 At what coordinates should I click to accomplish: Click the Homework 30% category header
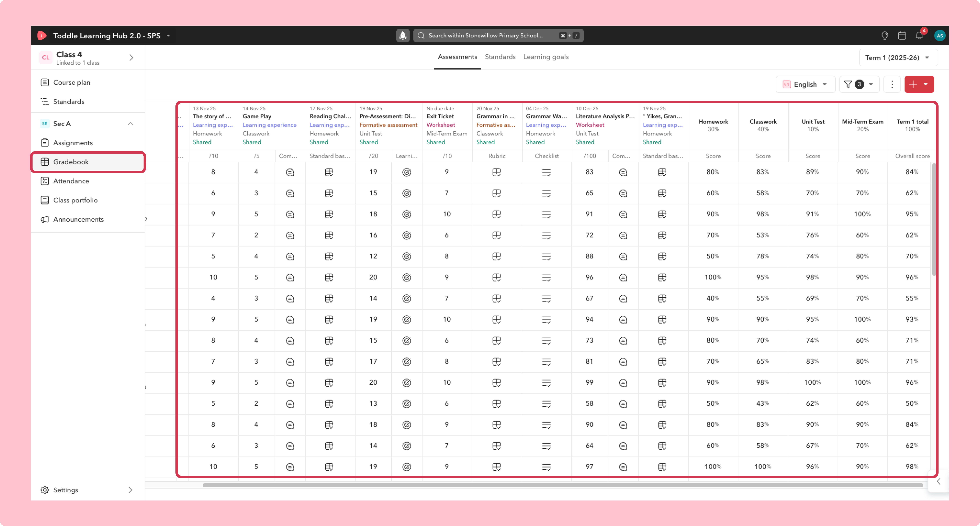(713, 125)
